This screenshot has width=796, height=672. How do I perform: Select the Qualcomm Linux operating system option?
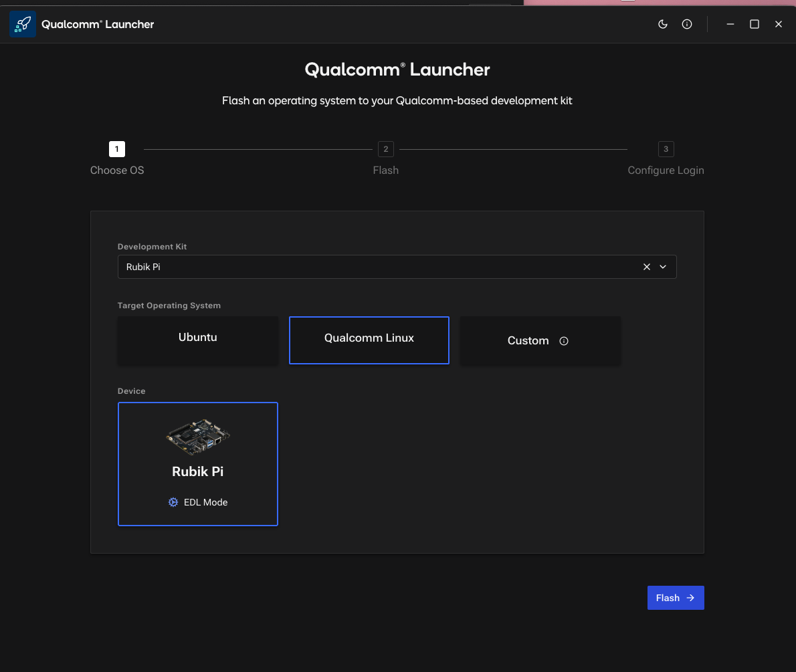(369, 340)
